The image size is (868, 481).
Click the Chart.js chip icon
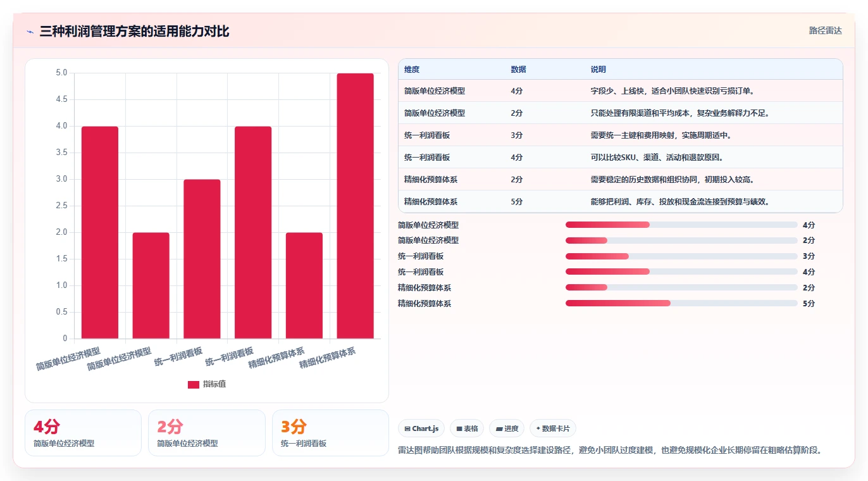(407, 428)
